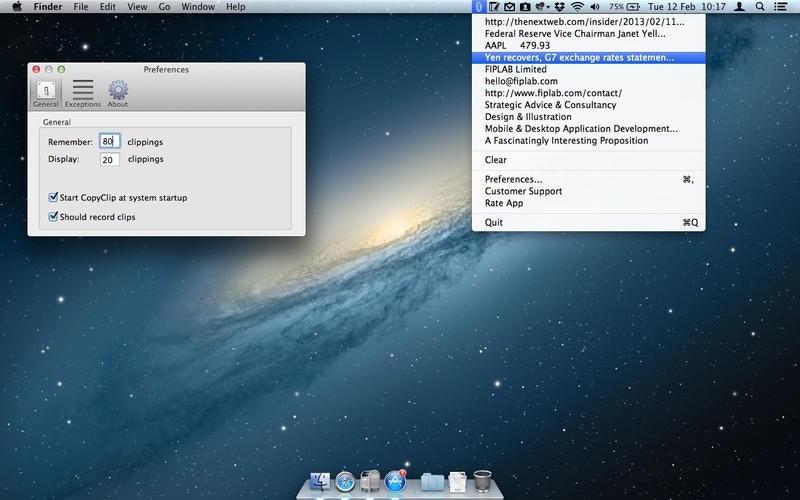Open the volume control in menu bar

[595, 7]
